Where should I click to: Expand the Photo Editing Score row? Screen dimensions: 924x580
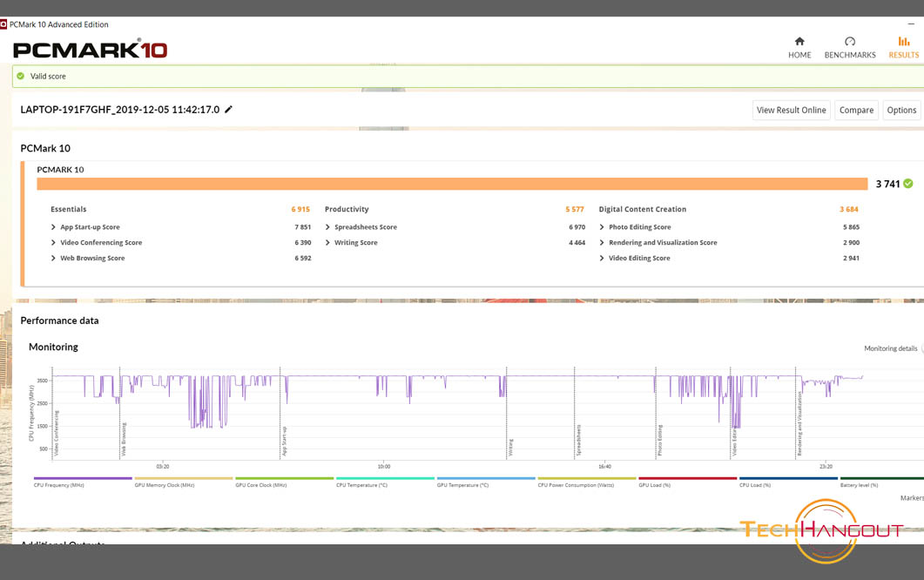602,227
